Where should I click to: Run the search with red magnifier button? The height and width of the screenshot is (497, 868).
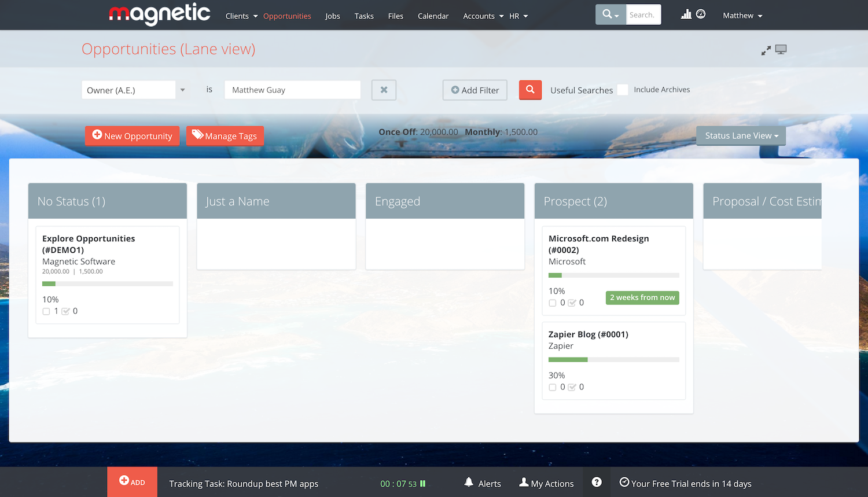point(530,90)
